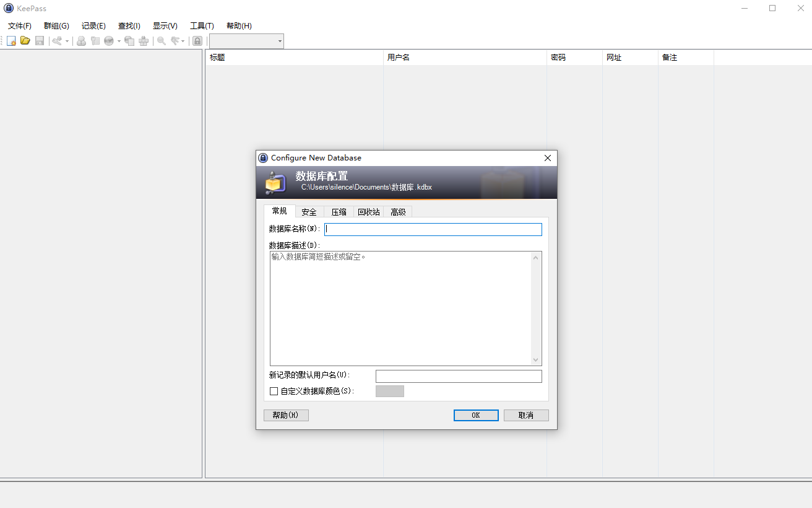Click the database configuration banner icon
The width and height of the screenshot is (812, 508).
(x=275, y=183)
